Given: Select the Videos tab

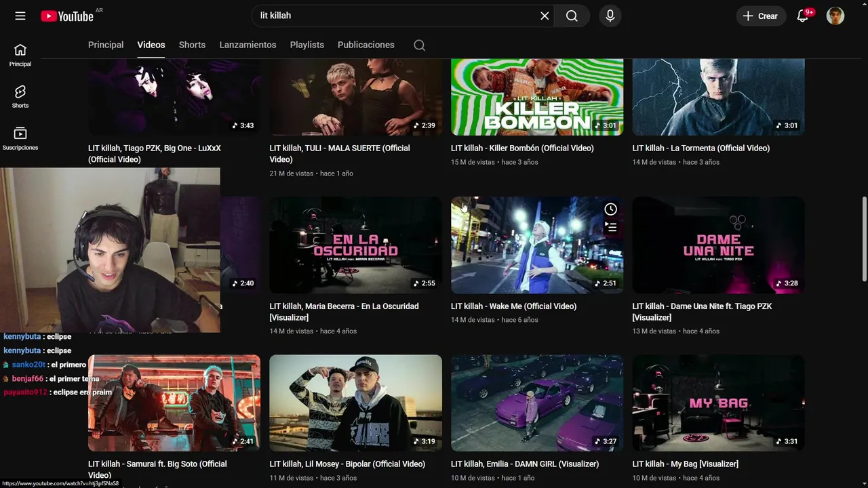Looking at the screenshot, I should [151, 45].
